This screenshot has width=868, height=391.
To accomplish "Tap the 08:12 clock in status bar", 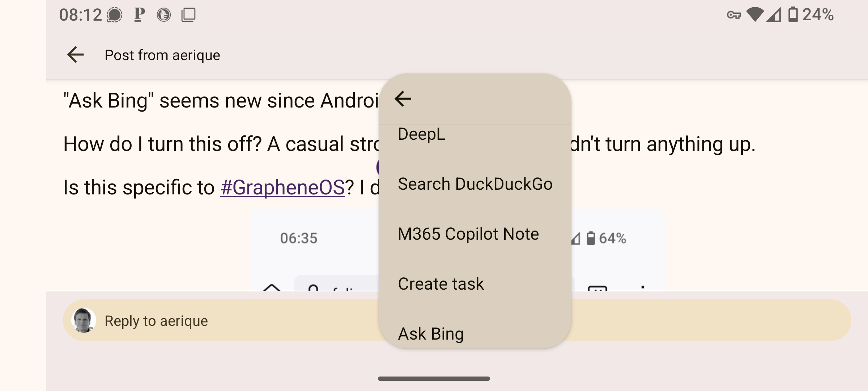I will click(x=81, y=15).
